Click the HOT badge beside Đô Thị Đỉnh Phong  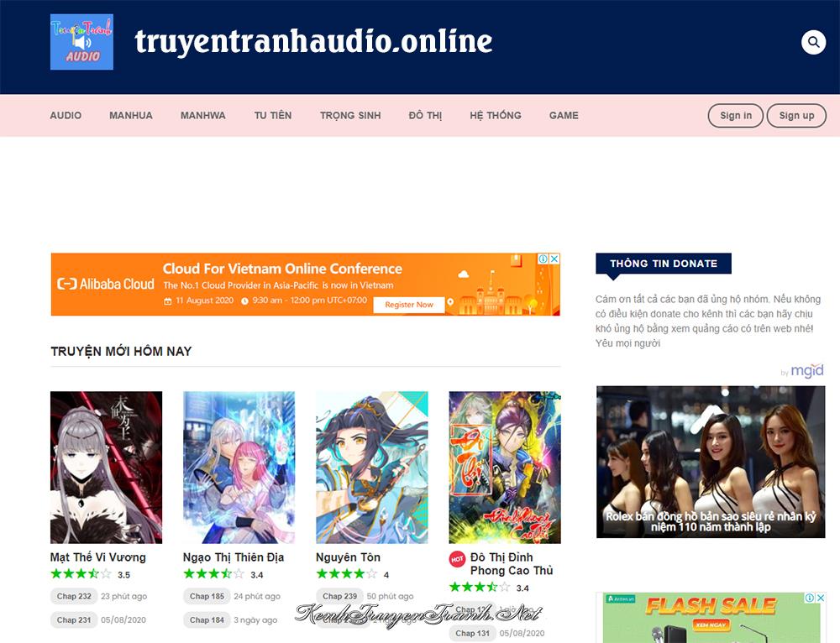pyautogui.click(x=457, y=559)
